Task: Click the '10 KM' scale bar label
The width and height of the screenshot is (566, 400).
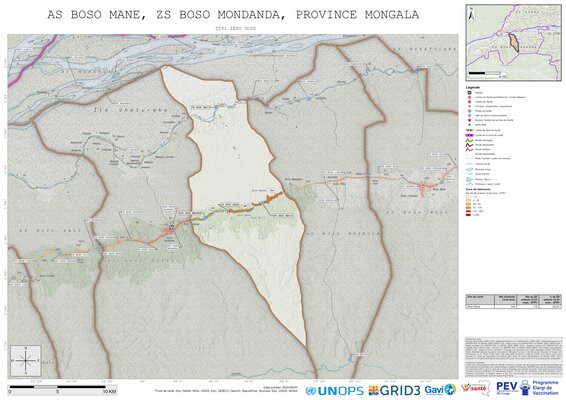Action: point(110,392)
